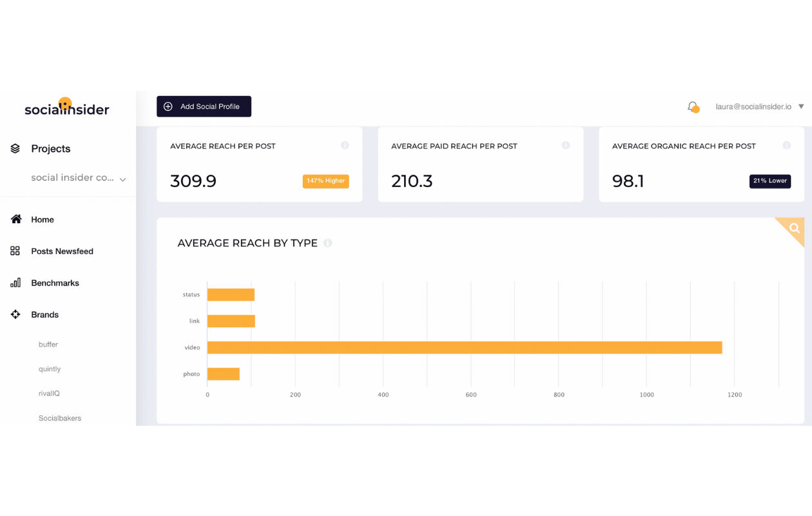Screen dimensions: 812x516
Task: Select the quintly brand
Action: (x=50, y=369)
